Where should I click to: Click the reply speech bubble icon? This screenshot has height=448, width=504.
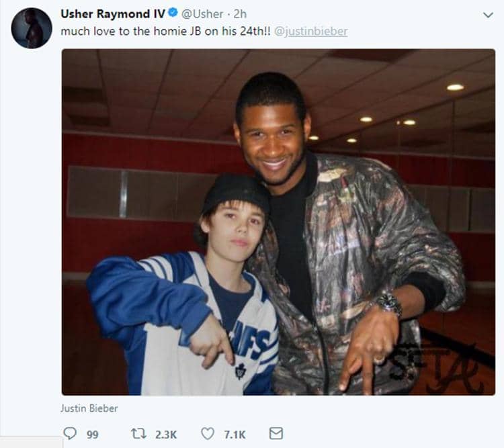[71, 434]
